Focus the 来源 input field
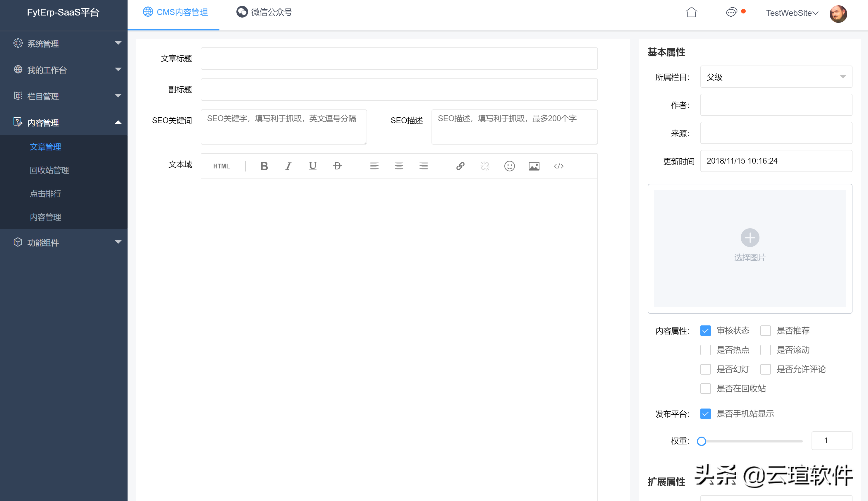This screenshot has width=868, height=501. (x=776, y=133)
